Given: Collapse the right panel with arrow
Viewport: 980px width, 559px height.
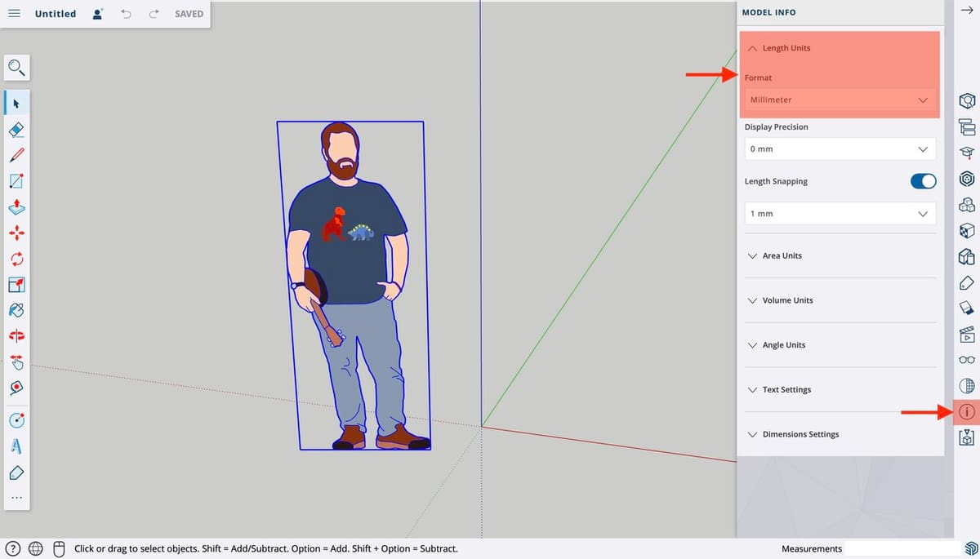Looking at the screenshot, I should pyautogui.click(x=967, y=10).
